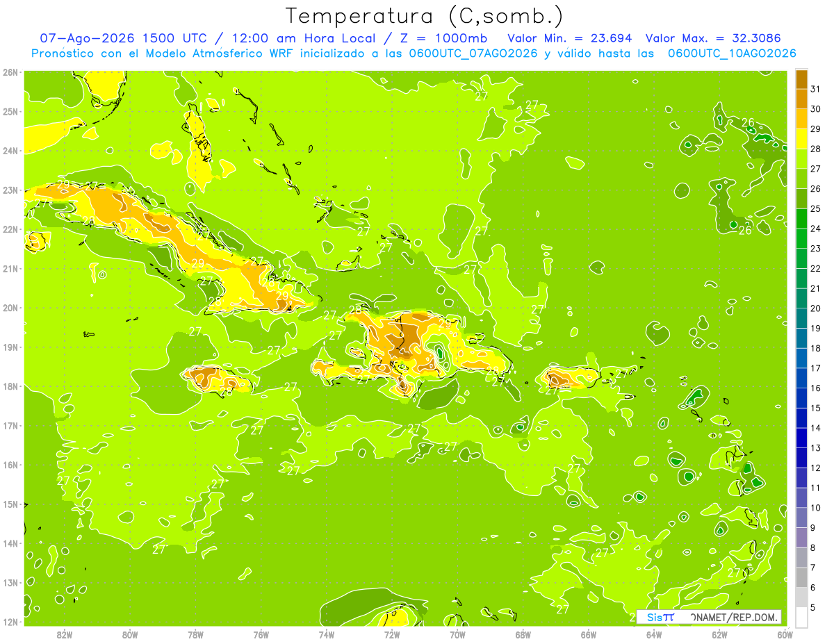
Task: Click legend value 5
Action: click(x=814, y=607)
